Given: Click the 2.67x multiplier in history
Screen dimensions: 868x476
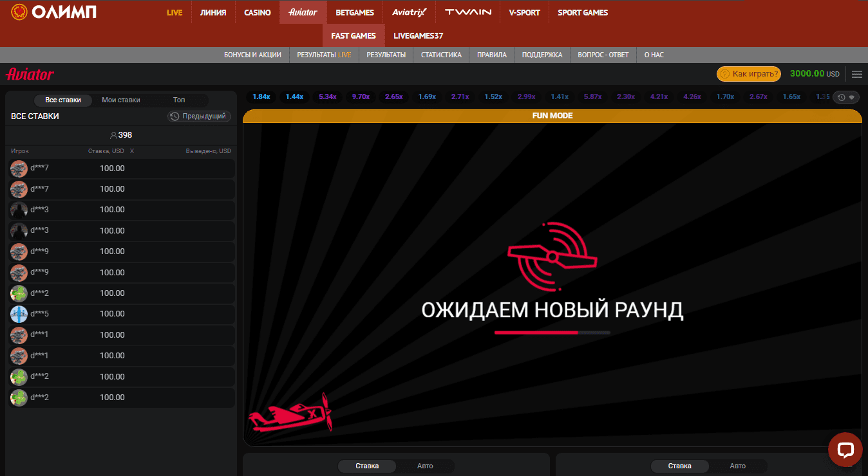Looking at the screenshot, I should pyautogui.click(x=759, y=97).
